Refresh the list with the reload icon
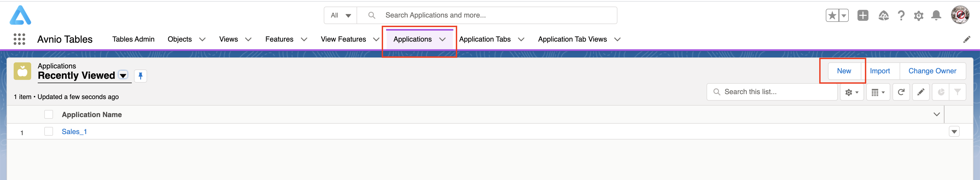Viewport: 980px width, 180px height. [901, 92]
